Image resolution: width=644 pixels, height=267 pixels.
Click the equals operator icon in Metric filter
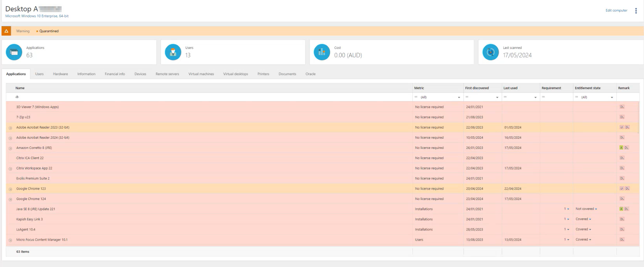pos(416,97)
